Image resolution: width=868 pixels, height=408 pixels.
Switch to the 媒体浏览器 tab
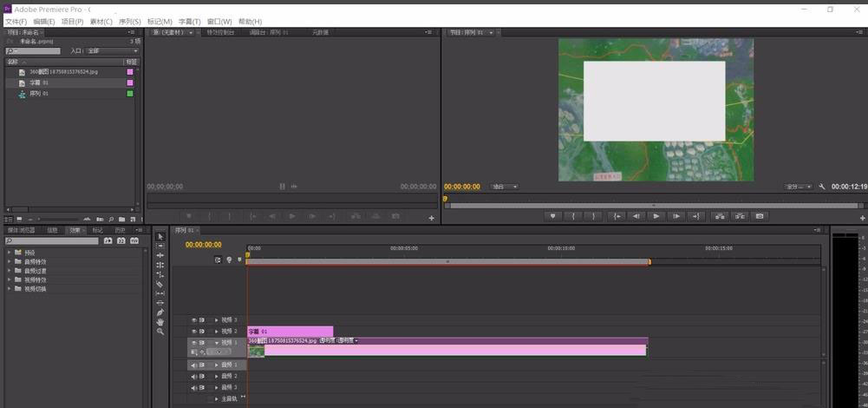[22, 230]
